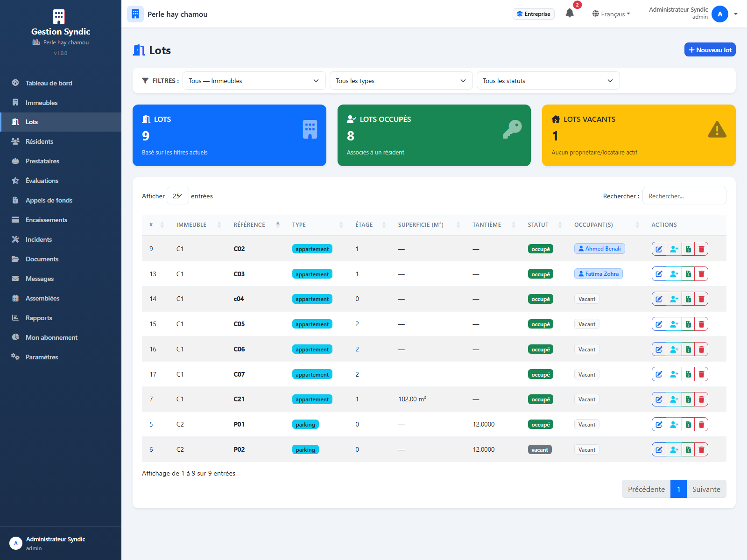Open invoice icon for lot P01
The width and height of the screenshot is (747, 560).
click(688, 424)
